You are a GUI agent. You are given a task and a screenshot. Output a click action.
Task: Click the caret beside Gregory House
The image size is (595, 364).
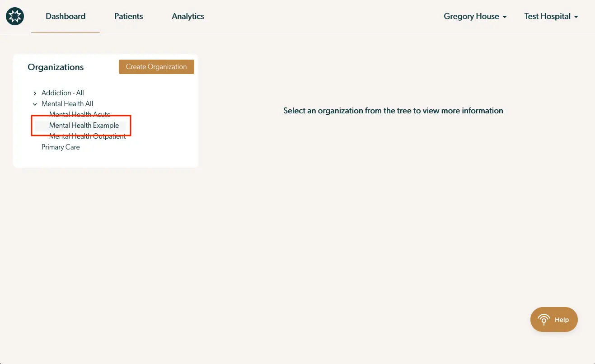505,17
